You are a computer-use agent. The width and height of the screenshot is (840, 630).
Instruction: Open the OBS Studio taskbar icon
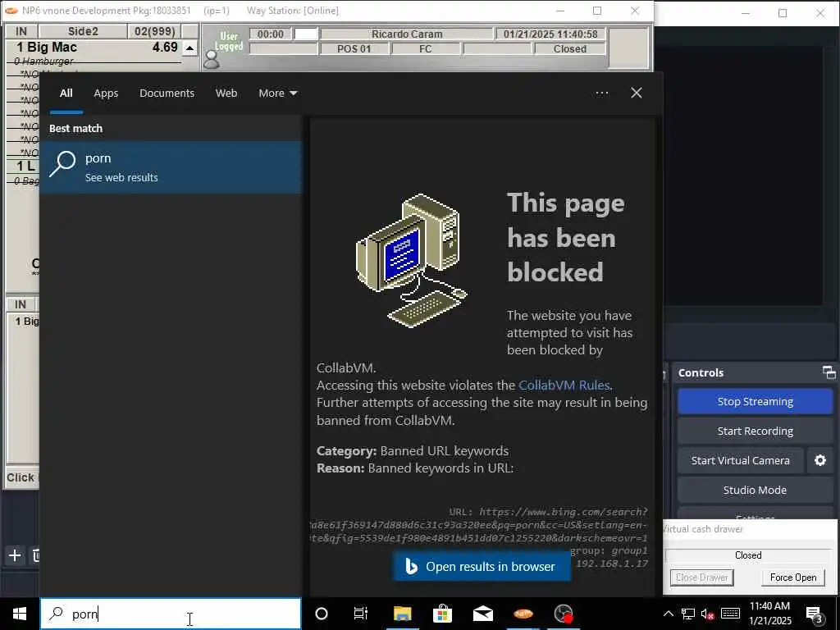coord(564,614)
